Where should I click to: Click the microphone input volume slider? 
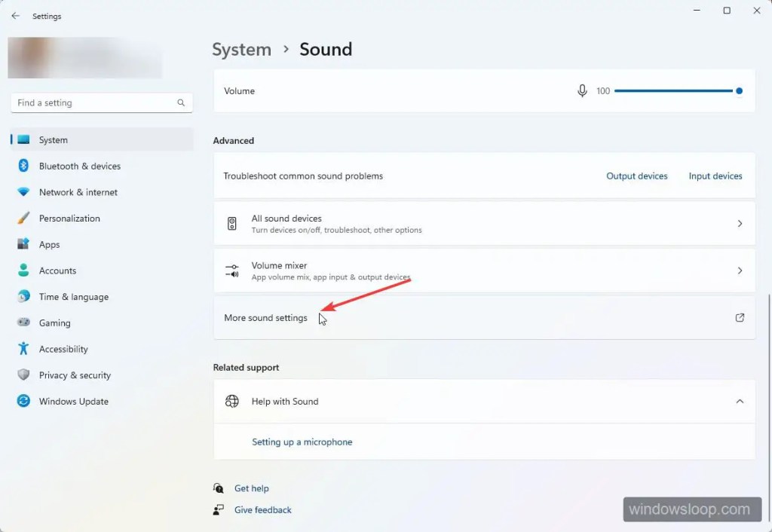[673, 91]
